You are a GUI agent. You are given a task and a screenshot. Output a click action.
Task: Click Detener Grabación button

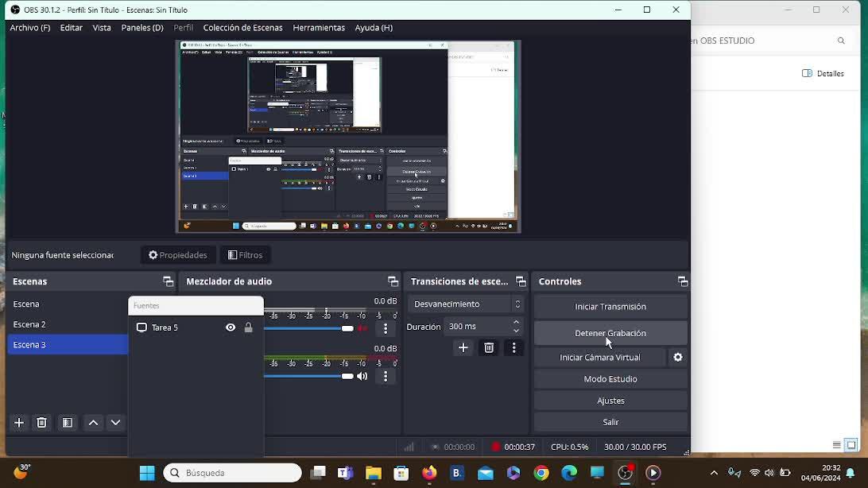[610, 333]
